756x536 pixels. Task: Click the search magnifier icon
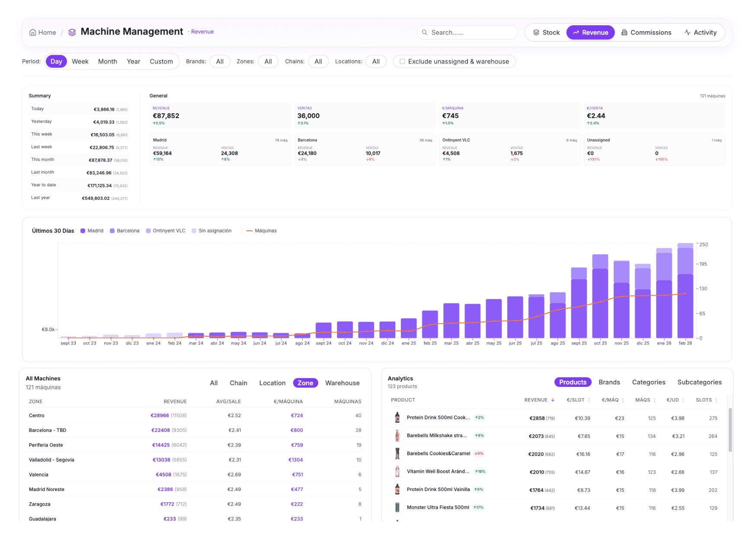point(424,32)
